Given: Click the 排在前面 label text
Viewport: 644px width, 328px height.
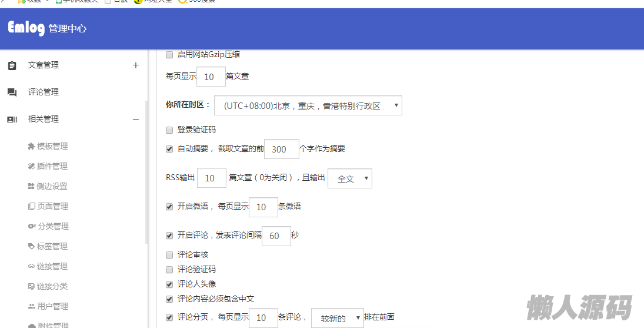Looking at the screenshot, I should (379, 317).
